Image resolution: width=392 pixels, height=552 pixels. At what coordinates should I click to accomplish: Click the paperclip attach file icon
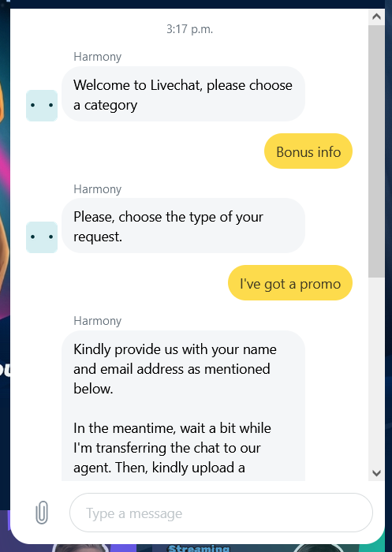pos(42,513)
